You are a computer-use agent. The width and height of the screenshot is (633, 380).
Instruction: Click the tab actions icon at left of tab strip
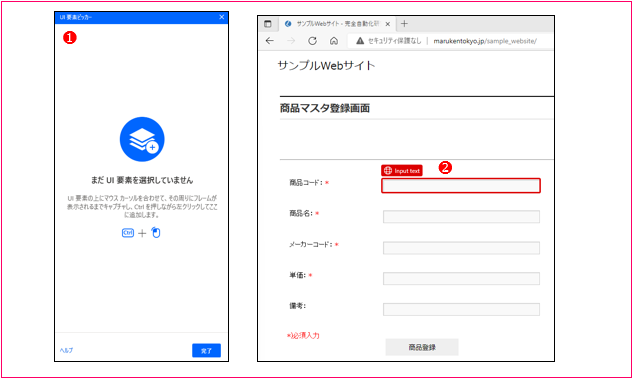point(268,24)
